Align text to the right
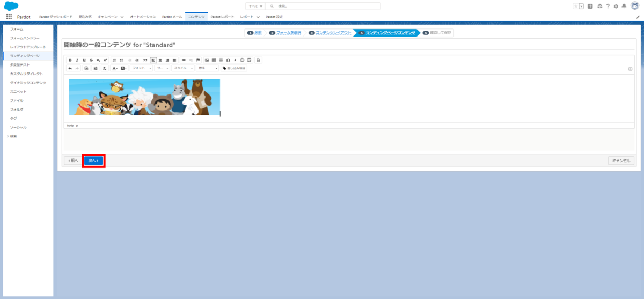 167,60
